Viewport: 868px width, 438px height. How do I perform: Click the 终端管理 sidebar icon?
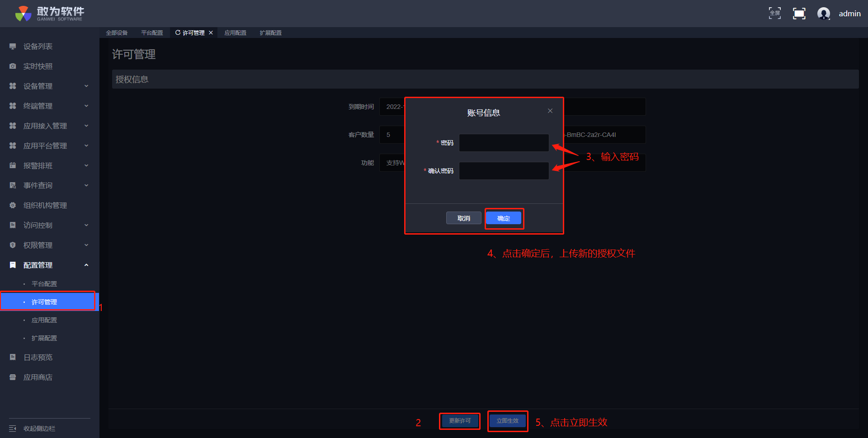click(x=13, y=106)
